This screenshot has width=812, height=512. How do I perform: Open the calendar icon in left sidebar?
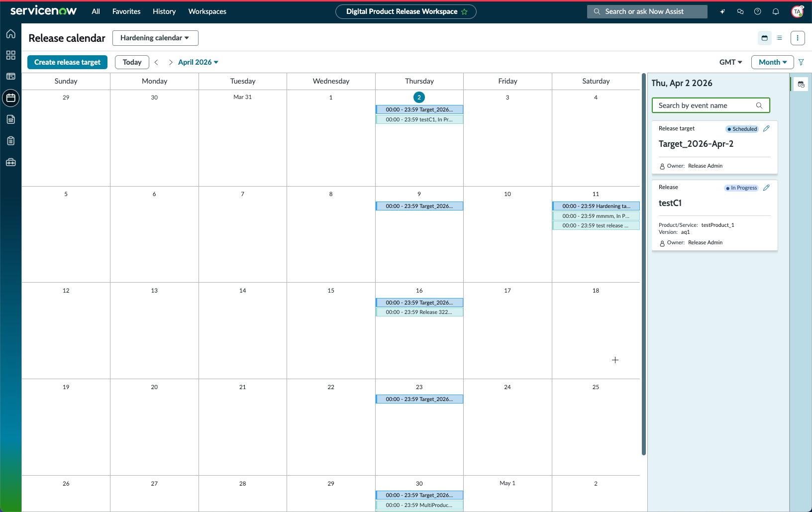pyautogui.click(x=11, y=98)
